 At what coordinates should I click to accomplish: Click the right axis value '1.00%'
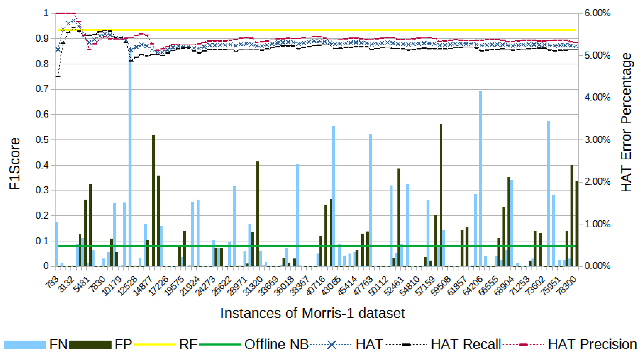(x=598, y=224)
